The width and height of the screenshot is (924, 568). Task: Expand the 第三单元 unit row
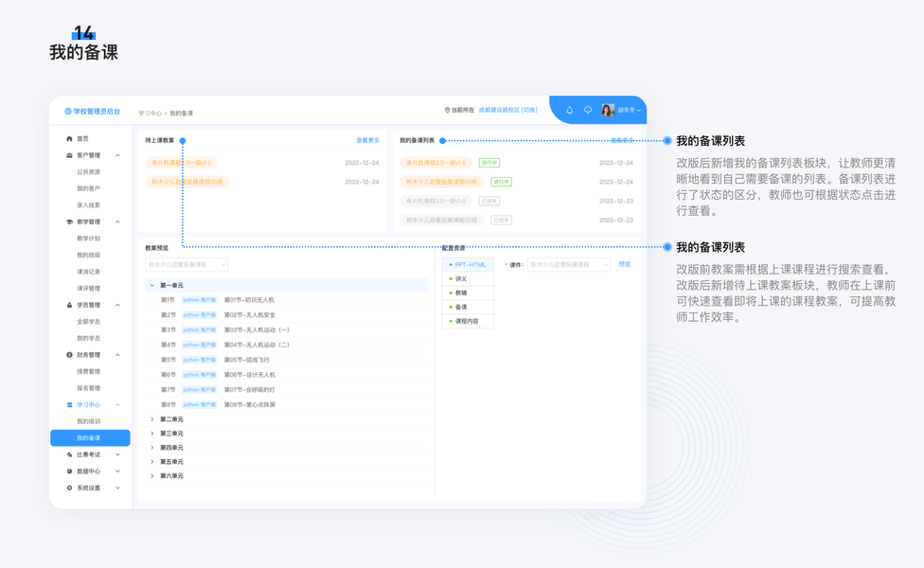(287, 434)
